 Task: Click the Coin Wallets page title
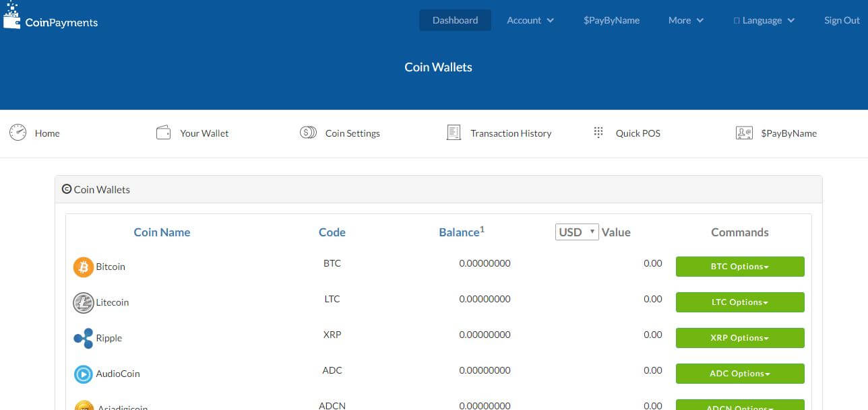click(438, 67)
